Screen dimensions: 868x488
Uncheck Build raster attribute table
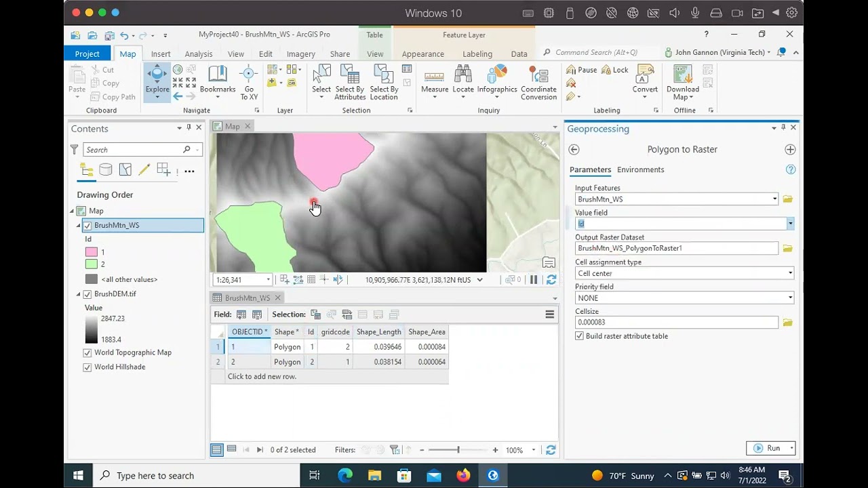pos(579,336)
